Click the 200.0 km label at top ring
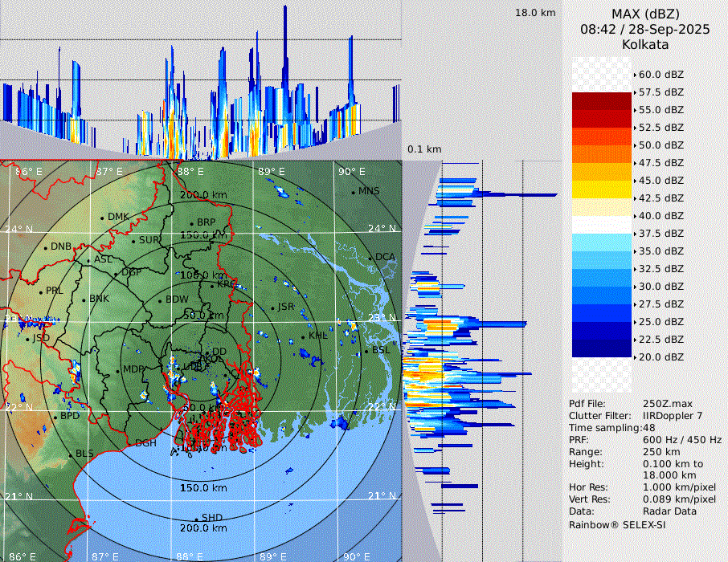Image resolution: width=728 pixels, height=562 pixels. point(202,195)
